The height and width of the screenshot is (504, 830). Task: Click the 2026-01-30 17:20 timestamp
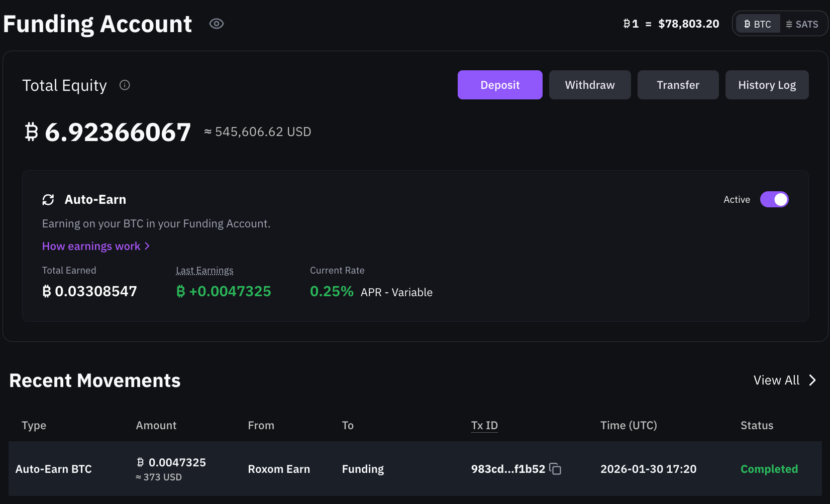pos(648,469)
